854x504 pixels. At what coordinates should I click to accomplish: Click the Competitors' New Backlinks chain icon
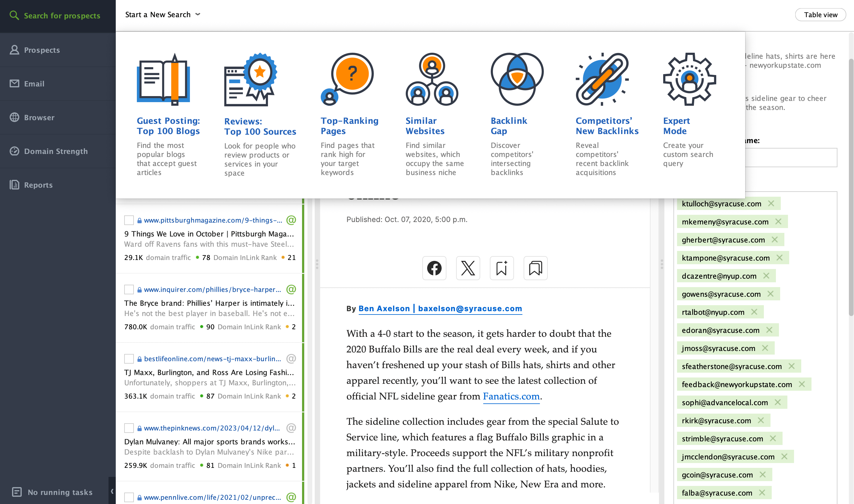[x=602, y=79]
